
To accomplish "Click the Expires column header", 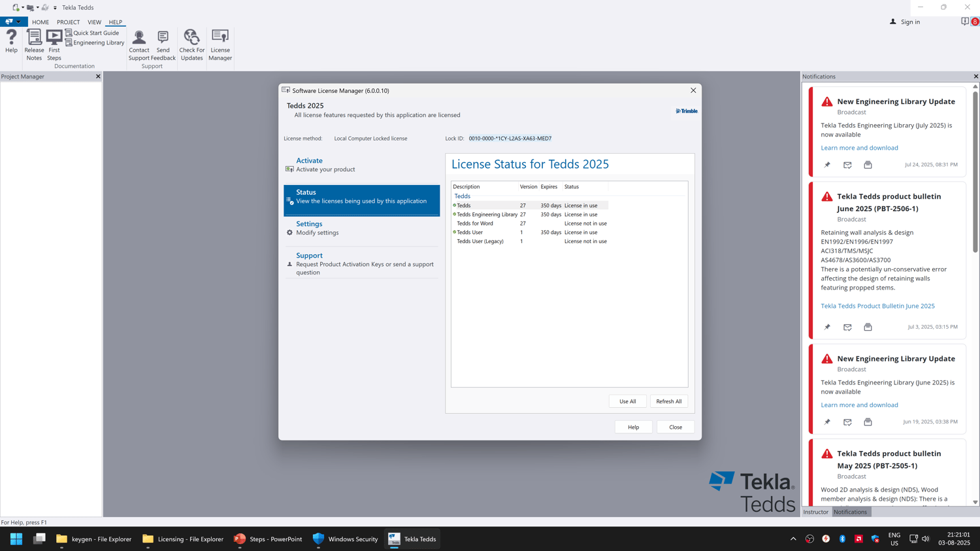I will 551,187.
